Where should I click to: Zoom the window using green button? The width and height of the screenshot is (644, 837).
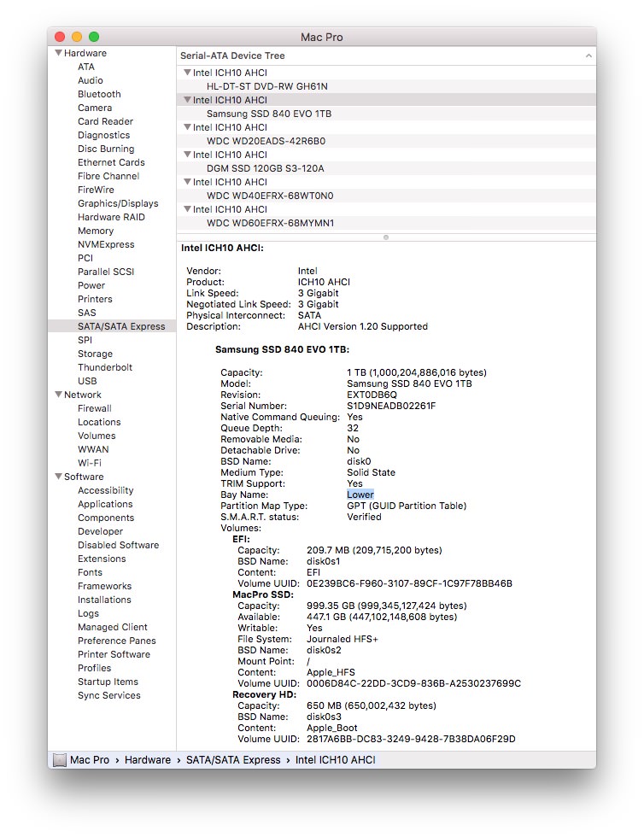coord(94,37)
